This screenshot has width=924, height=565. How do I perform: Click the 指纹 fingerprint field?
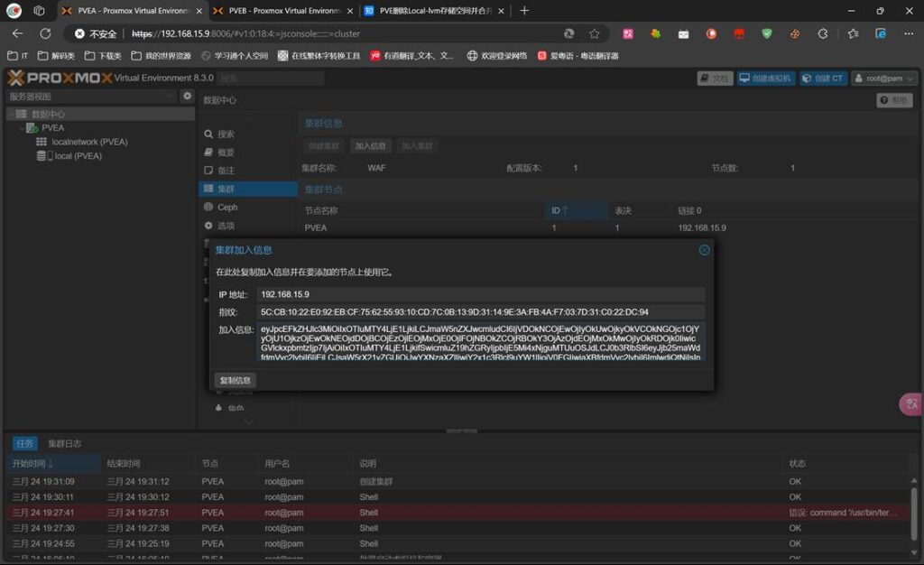481,312
